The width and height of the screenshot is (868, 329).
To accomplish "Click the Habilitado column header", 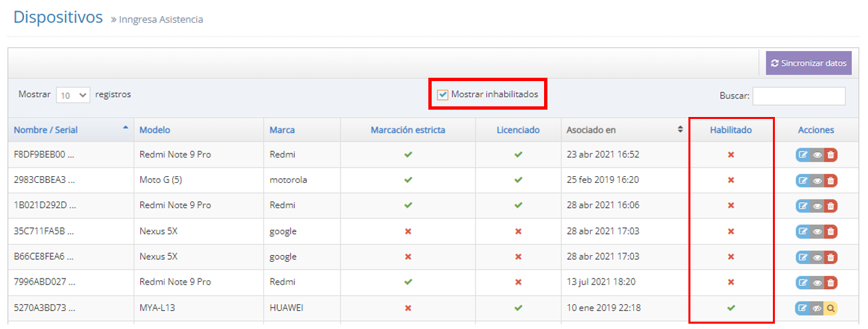I will point(730,130).
